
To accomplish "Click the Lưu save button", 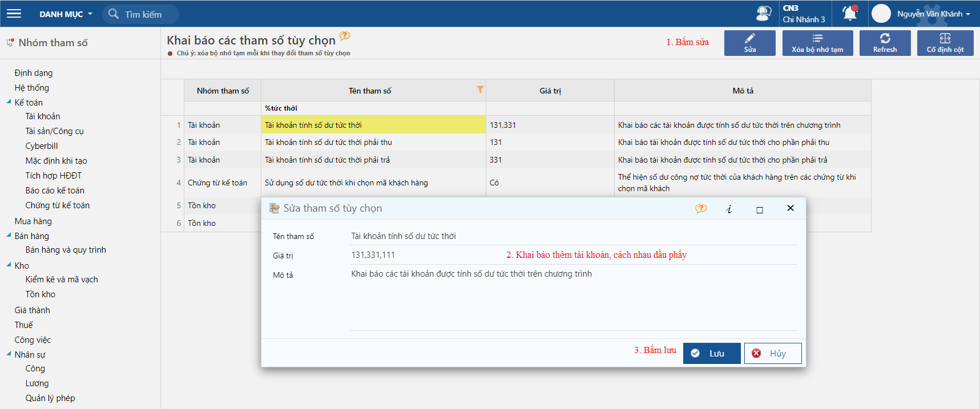I will point(711,353).
